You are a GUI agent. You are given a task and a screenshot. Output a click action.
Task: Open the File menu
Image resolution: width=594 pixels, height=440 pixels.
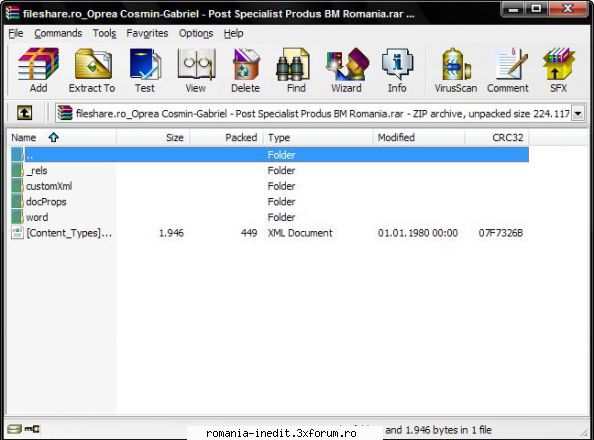point(16,33)
